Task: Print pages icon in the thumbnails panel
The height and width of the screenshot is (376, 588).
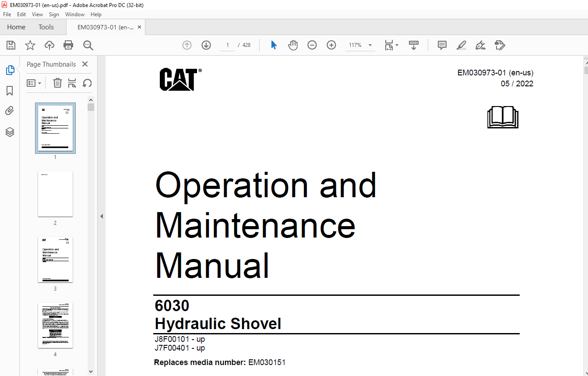Action: tap(72, 83)
